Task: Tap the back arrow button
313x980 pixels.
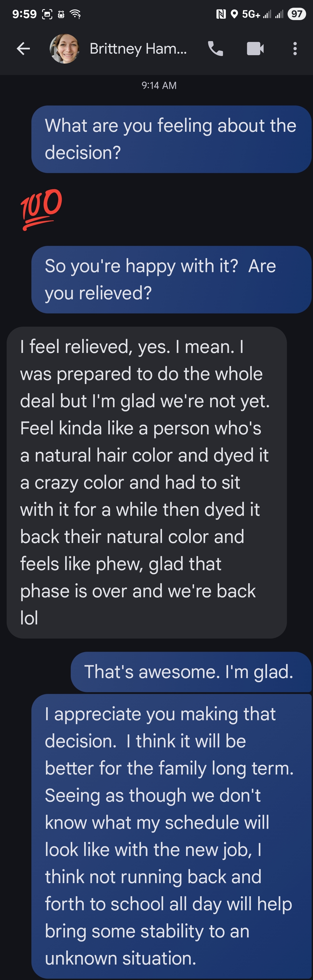Action: [23, 49]
